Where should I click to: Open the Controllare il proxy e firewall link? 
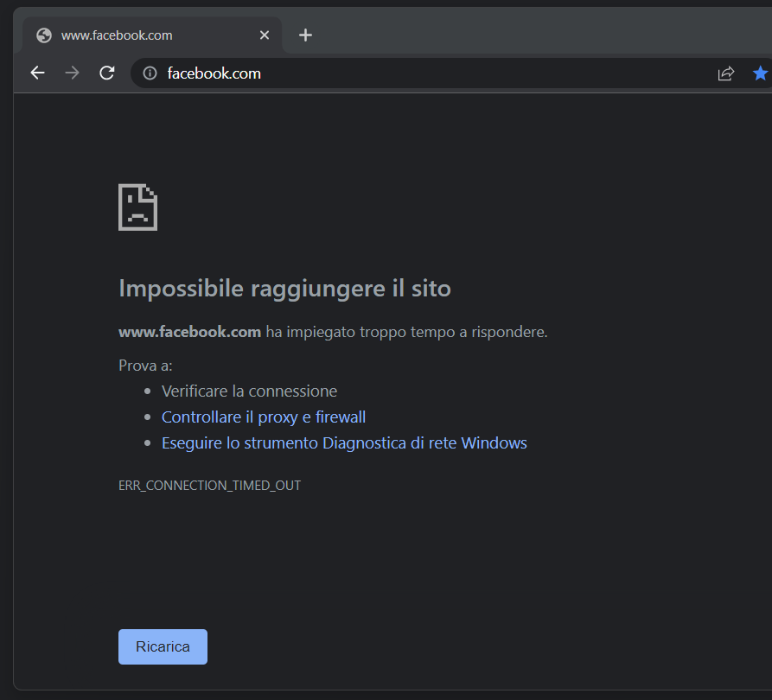click(264, 417)
